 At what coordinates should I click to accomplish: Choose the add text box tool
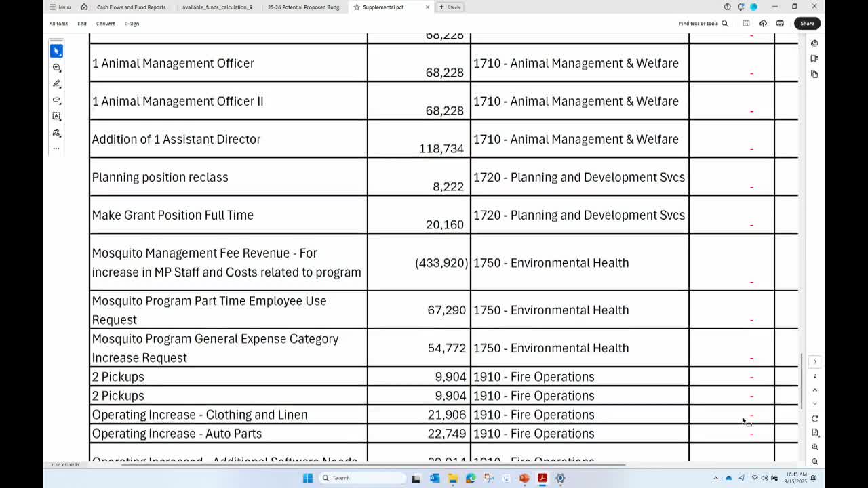[x=56, y=117]
